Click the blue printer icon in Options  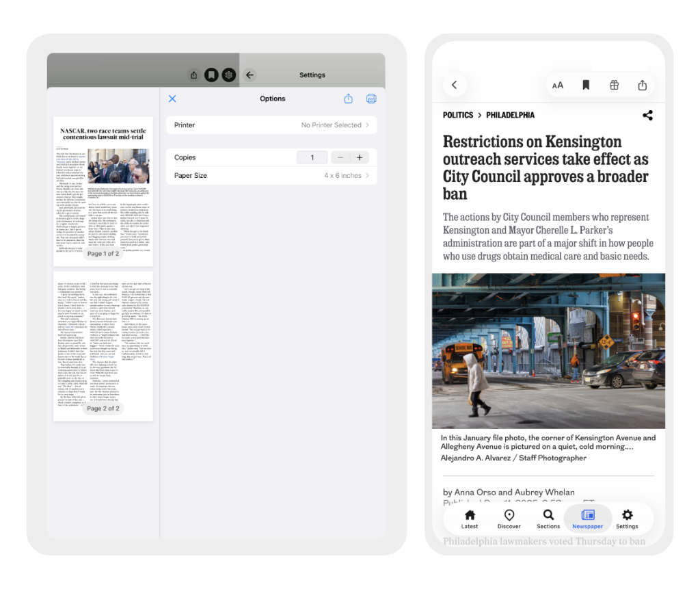371,99
